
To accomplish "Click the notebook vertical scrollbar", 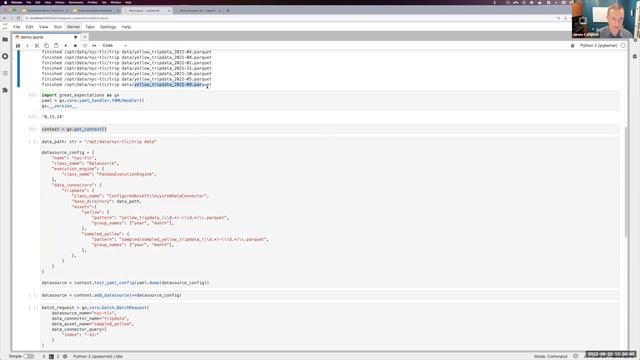I will (626, 182).
